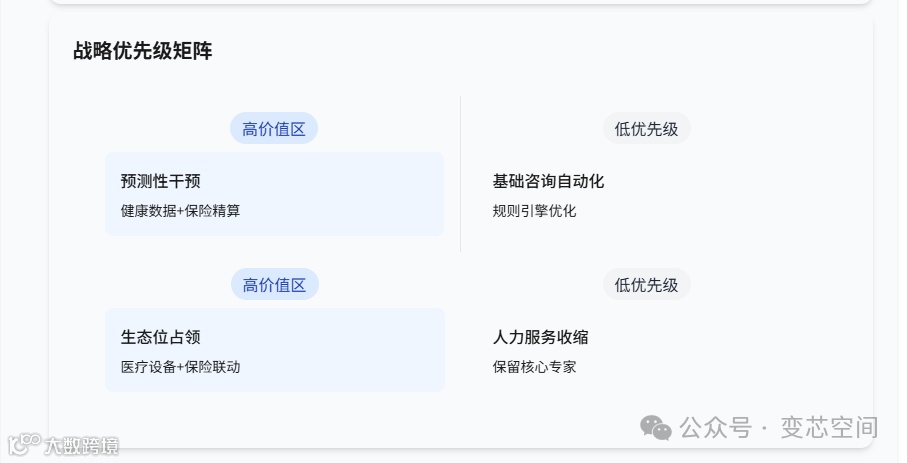Image resolution: width=907 pixels, height=463 pixels.
Task: Click the 医疗设备+保险联动 description text
Action: (x=180, y=367)
